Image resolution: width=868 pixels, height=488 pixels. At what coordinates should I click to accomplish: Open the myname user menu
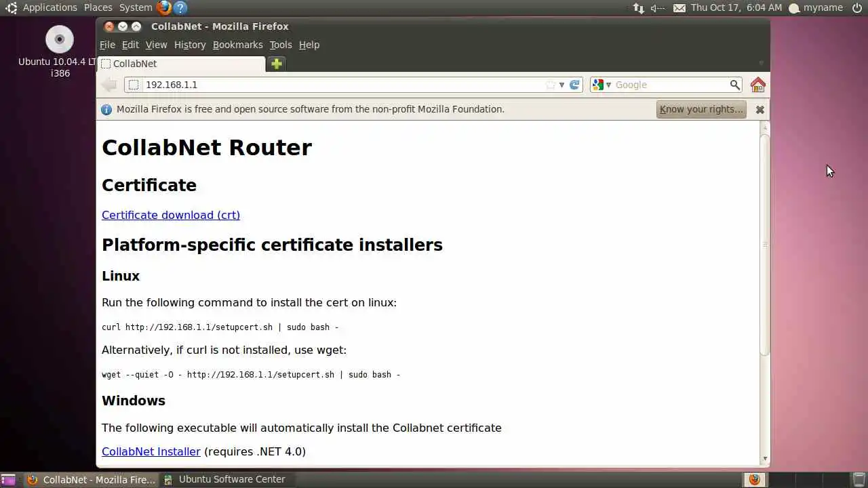[816, 8]
